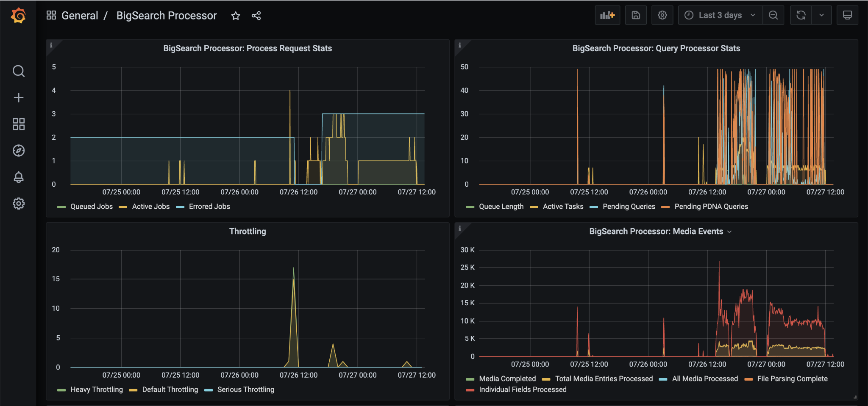Go to the General folder breadcrumb
Image resolution: width=868 pixels, height=406 pixels.
click(x=80, y=16)
